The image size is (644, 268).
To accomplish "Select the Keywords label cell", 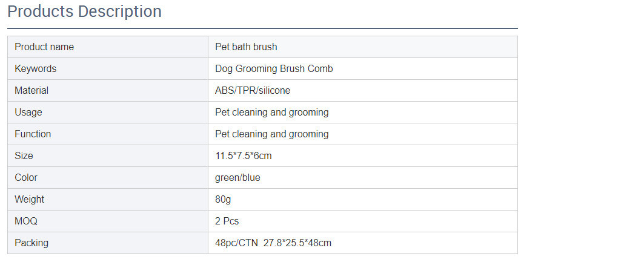I will (x=36, y=69).
